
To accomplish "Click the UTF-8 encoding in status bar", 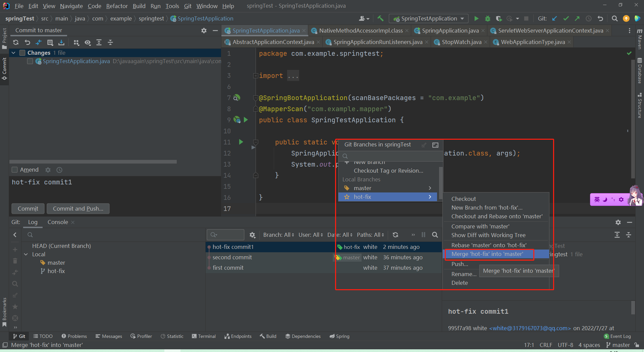I will click(565, 345).
